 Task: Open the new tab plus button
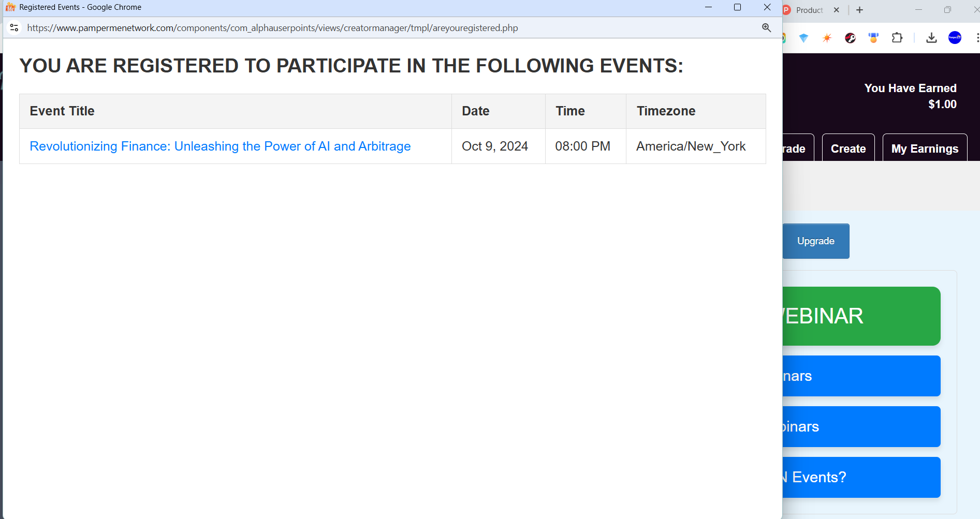point(859,10)
